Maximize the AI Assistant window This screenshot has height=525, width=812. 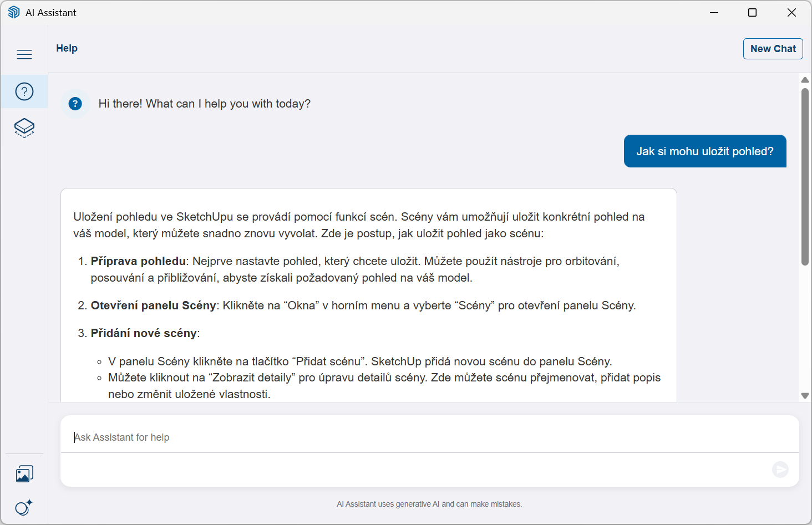pyautogui.click(x=753, y=12)
